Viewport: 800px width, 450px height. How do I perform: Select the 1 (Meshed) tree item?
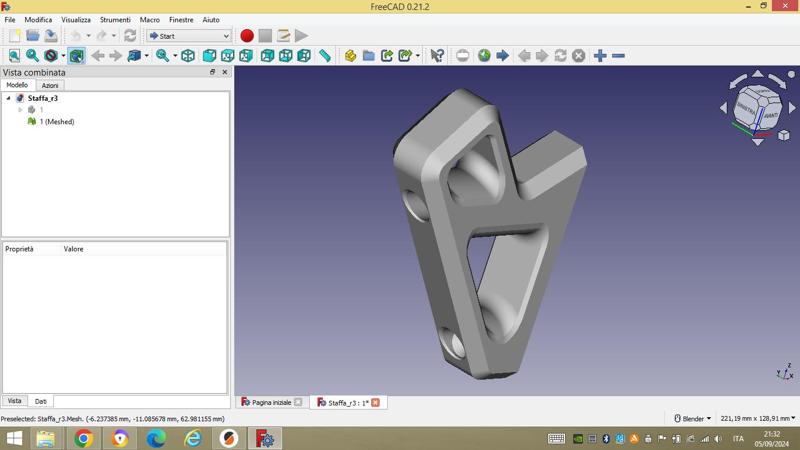coord(57,121)
